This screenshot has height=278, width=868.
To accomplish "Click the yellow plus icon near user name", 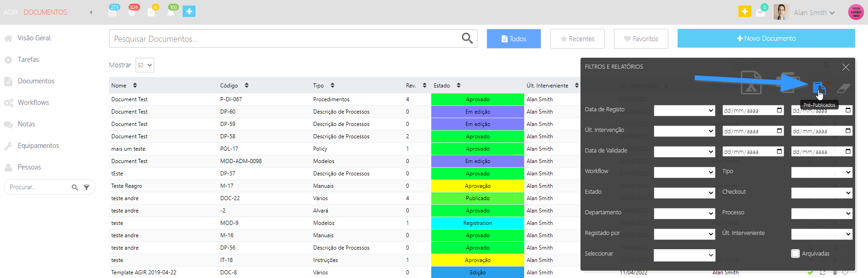I will (x=745, y=11).
